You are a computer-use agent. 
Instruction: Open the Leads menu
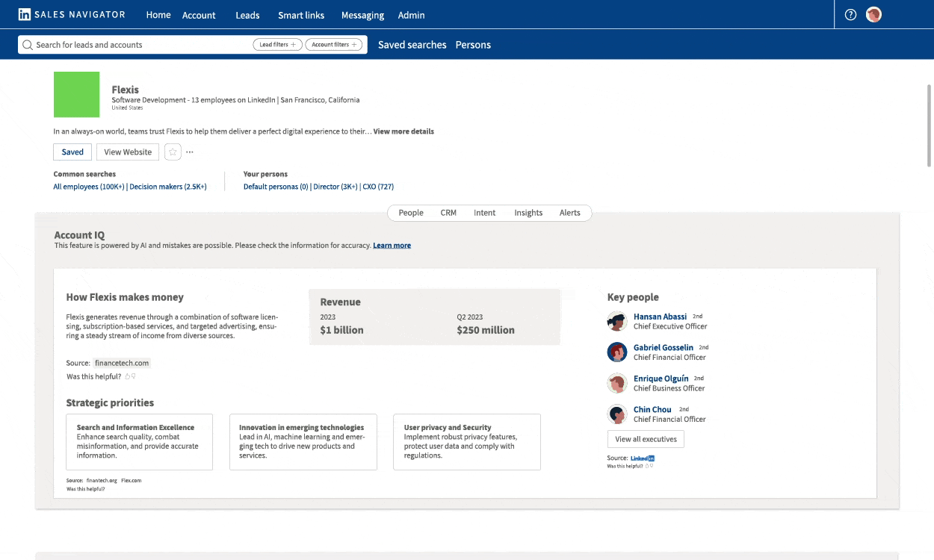247,15
